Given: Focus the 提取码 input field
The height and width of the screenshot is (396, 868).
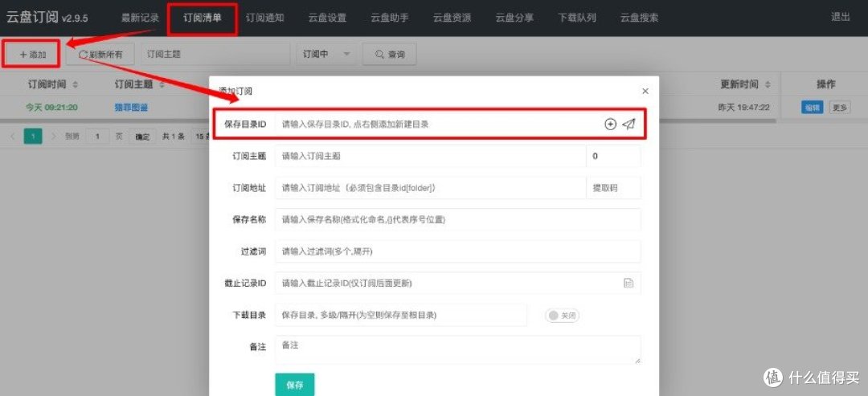Looking at the screenshot, I should pyautogui.click(x=613, y=188).
